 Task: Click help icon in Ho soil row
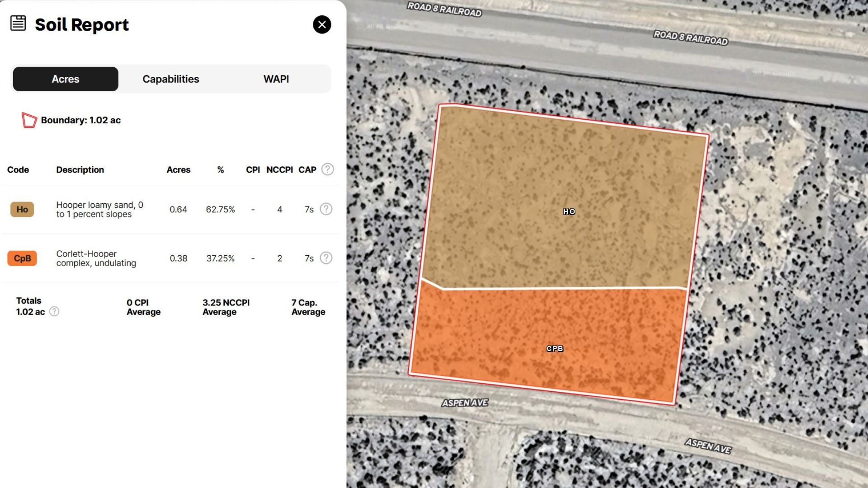(x=326, y=209)
